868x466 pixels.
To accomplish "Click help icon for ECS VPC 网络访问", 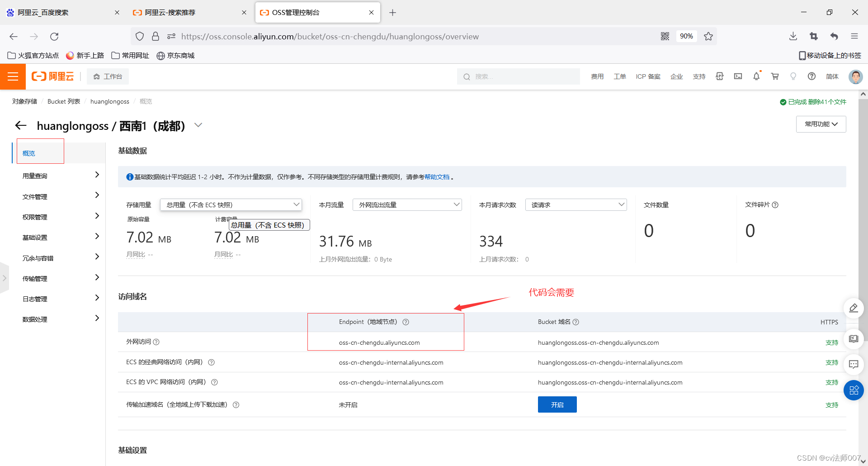I will pyautogui.click(x=215, y=382).
